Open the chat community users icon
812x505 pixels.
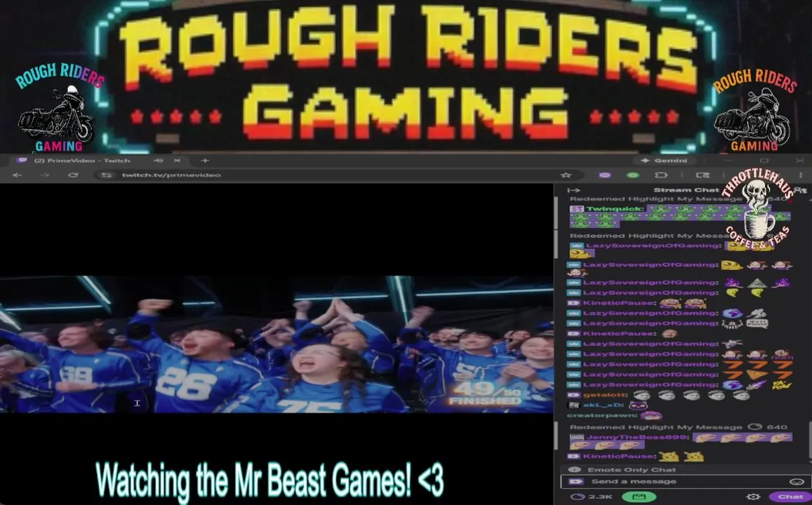(801, 190)
